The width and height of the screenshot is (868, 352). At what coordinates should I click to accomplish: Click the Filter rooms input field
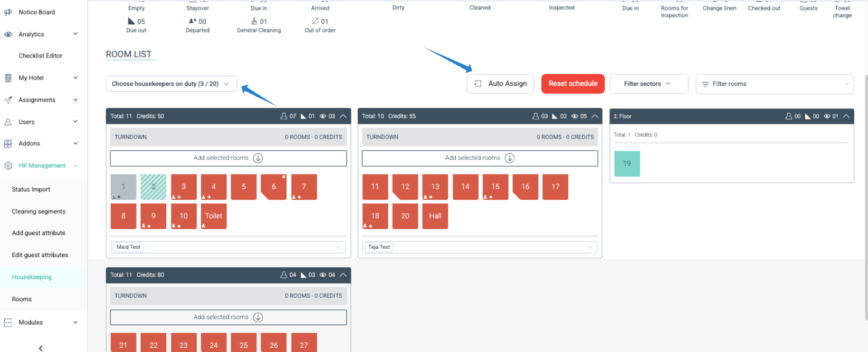(x=775, y=84)
